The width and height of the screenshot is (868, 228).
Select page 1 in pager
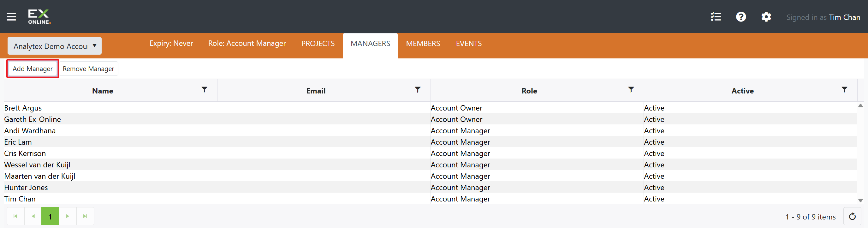pyautogui.click(x=50, y=216)
